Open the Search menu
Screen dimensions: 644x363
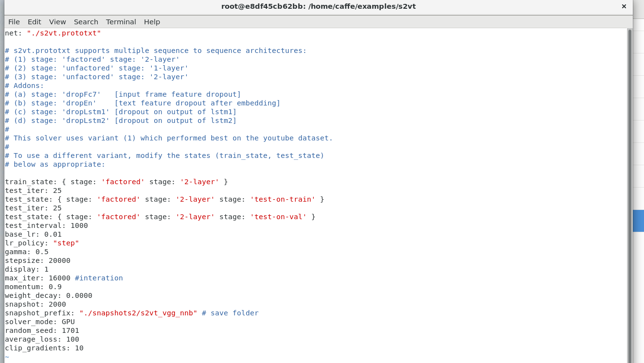coord(86,21)
